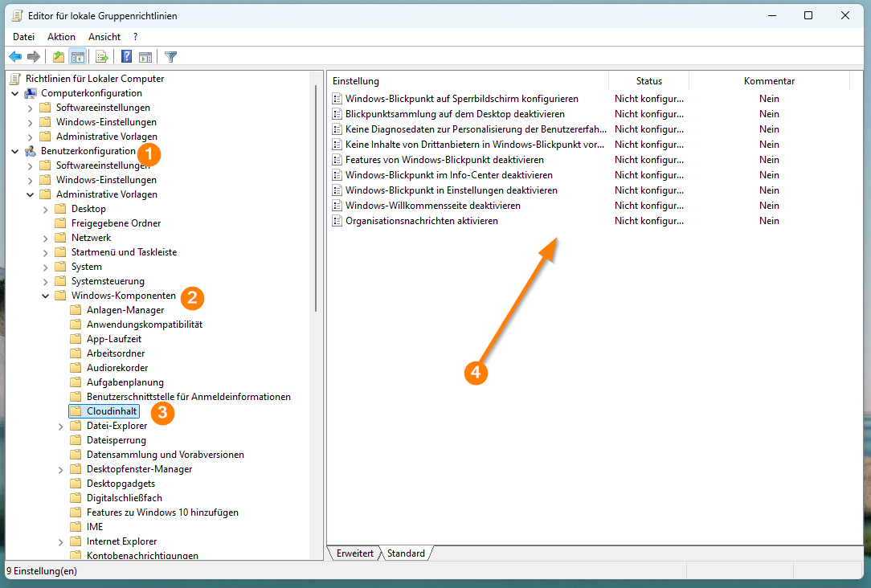
Task: Select Features zu Windows 10 hinzufügen
Action: pos(162,512)
